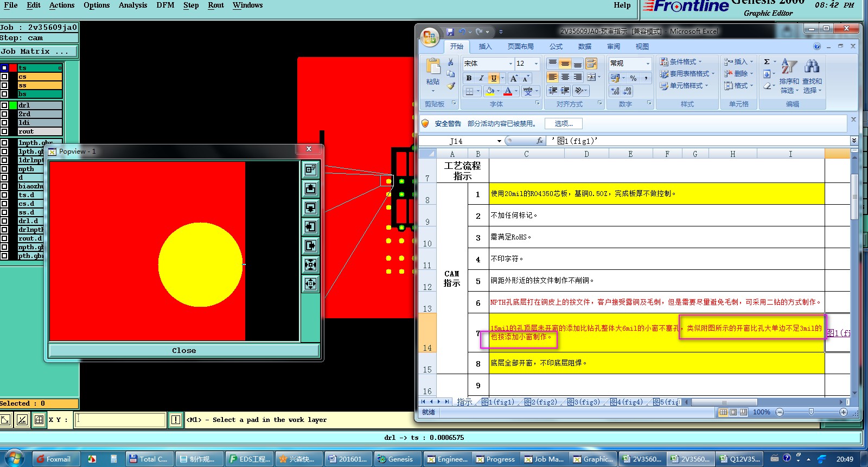Click the green color swatch for layer drl
The width and height of the screenshot is (868, 467).
(x=13, y=105)
